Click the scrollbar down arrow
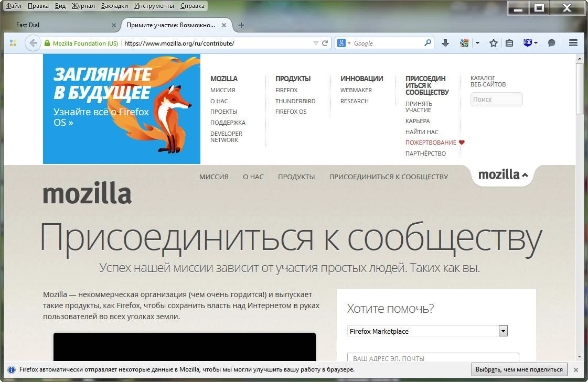Screen dimensions: 588x382 (580, 357)
